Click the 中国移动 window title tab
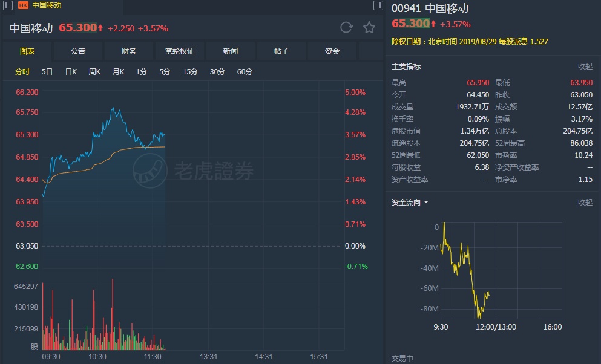 pos(47,5)
